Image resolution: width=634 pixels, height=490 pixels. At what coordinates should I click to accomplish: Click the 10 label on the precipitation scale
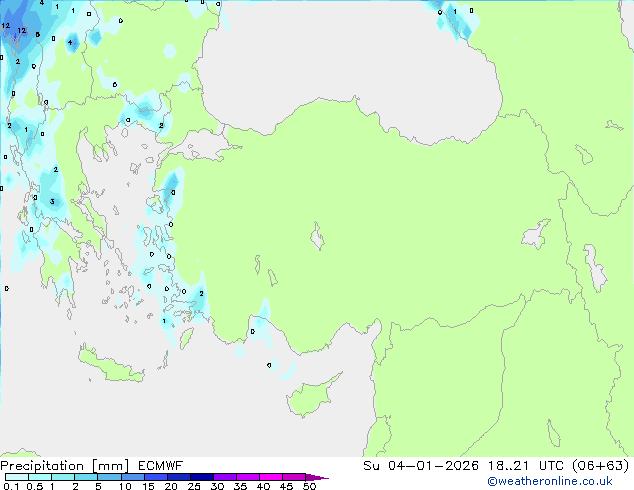[124, 486]
